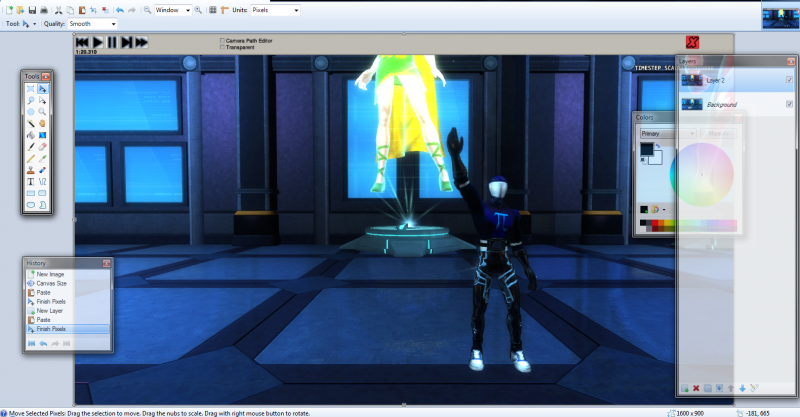Select the Ellipse Select tool

point(31,112)
